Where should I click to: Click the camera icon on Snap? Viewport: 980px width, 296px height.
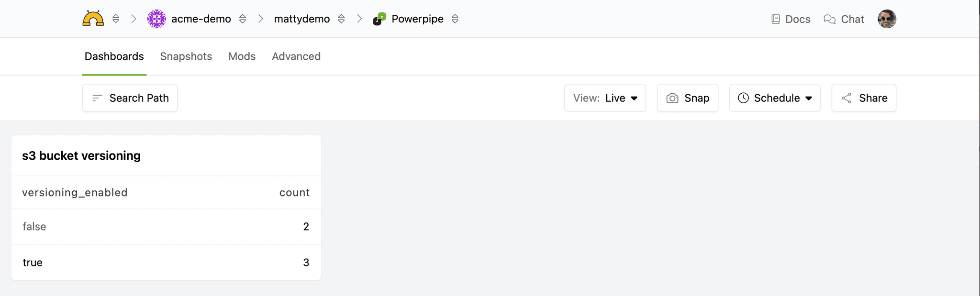tap(672, 98)
